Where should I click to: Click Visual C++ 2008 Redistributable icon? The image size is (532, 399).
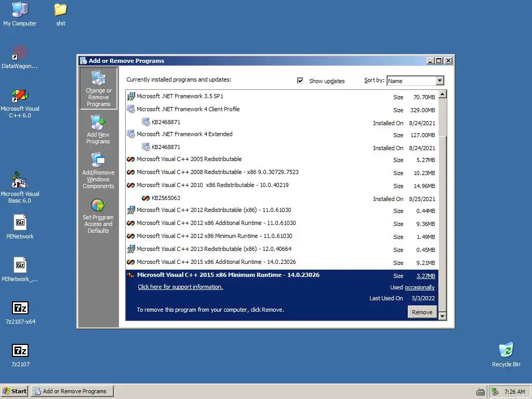pyautogui.click(x=130, y=172)
